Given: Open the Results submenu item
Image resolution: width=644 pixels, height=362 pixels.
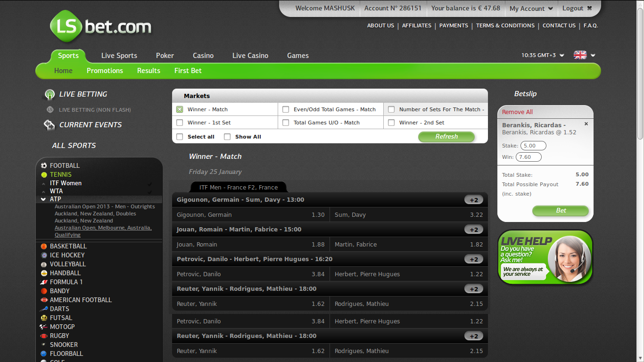Looking at the screenshot, I should click(149, 71).
